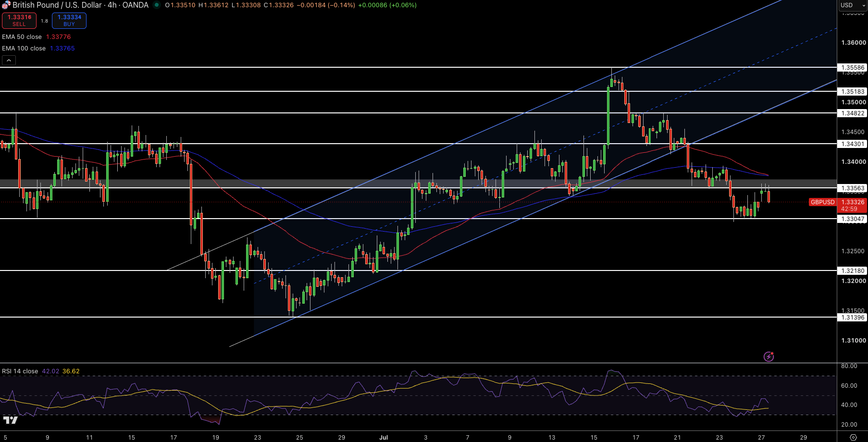The image size is (868, 442).
Task: Click the RSI average value 36.62
Action: [x=71, y=371]
